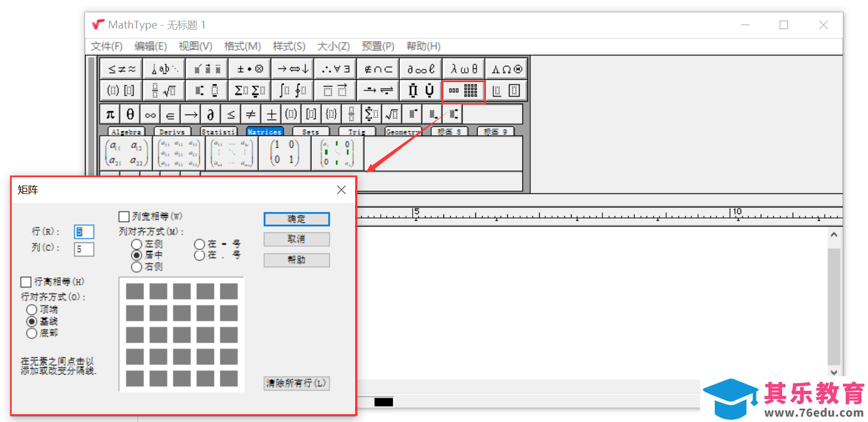Open the logical symbols palette (∴∀∃)
This screenshot has width=868, height=422.
[336, 69]
